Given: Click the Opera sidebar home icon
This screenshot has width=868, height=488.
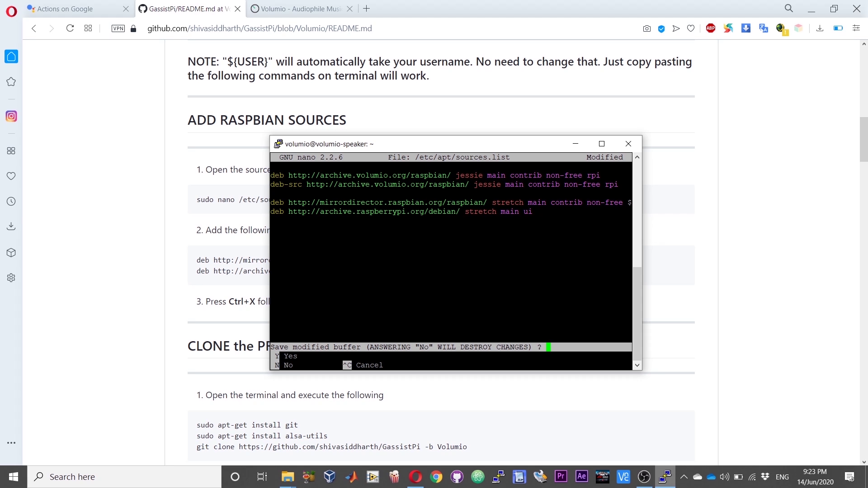Looking at the screenshot, I should pos(11,56).
